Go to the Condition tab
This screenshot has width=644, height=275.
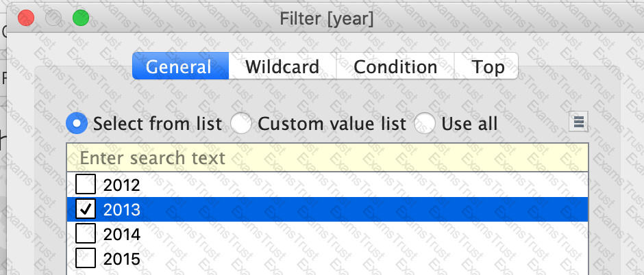tap(395, 66)
